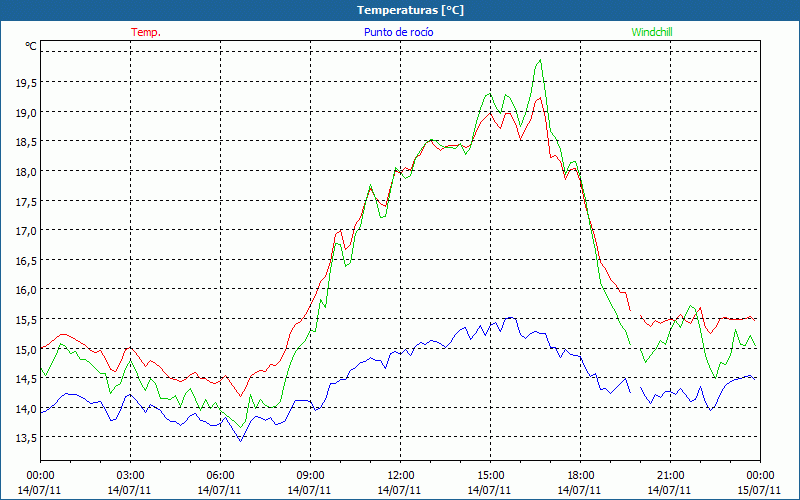Click the Temp. legend label

146,32
